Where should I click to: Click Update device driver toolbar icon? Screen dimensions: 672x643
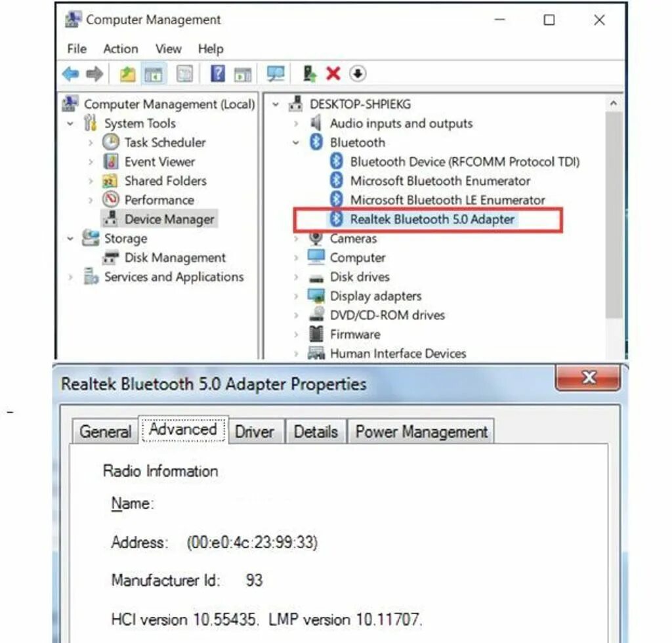(x=310, y=73)
